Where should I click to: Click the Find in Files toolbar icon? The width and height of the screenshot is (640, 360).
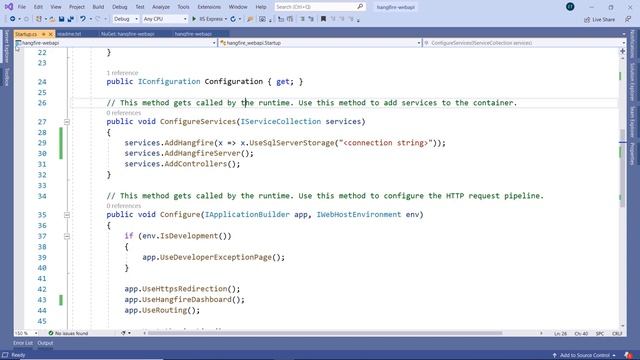(250, 19)
